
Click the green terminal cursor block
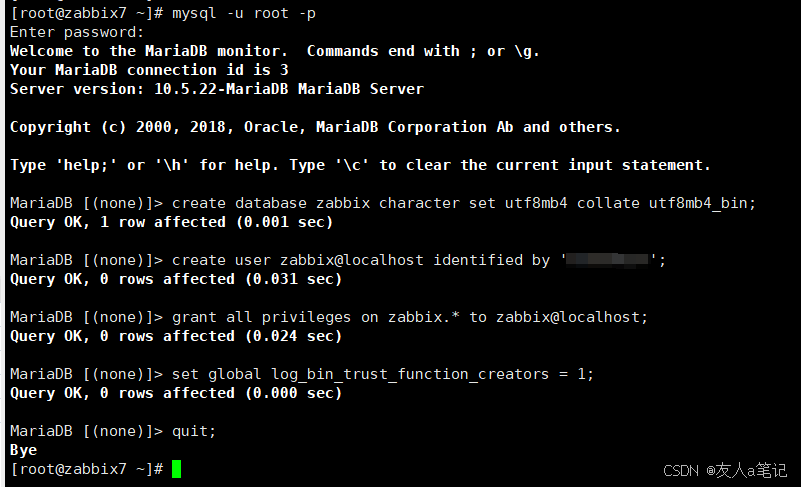176,469
